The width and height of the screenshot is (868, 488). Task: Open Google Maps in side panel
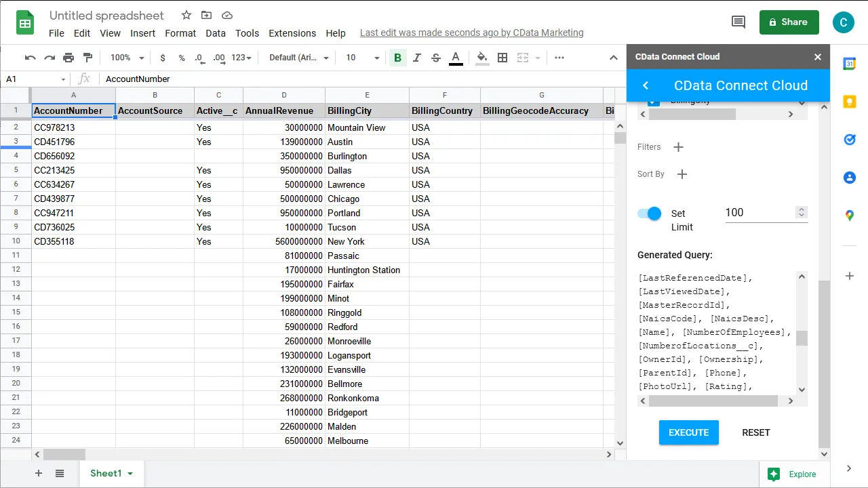coord(849,216)
